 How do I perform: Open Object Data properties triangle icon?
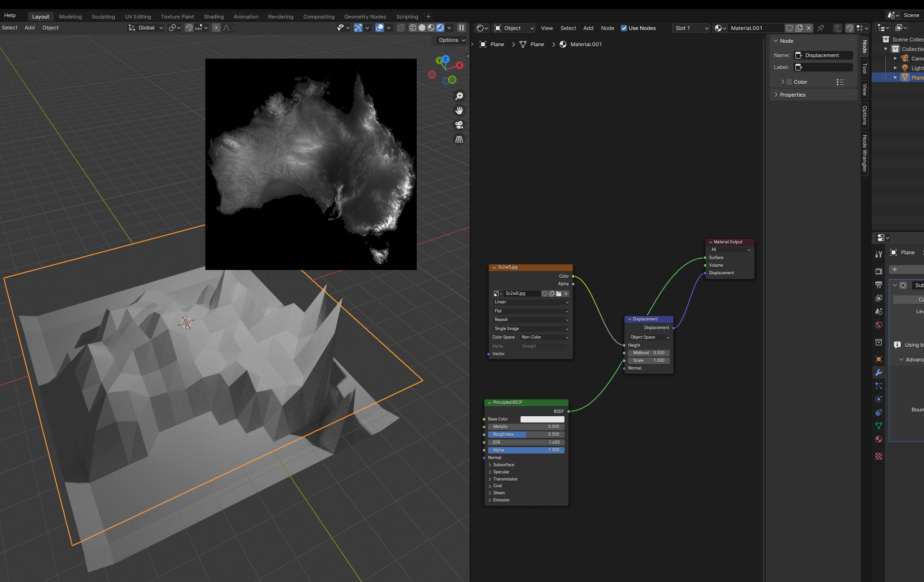(879, 426)
